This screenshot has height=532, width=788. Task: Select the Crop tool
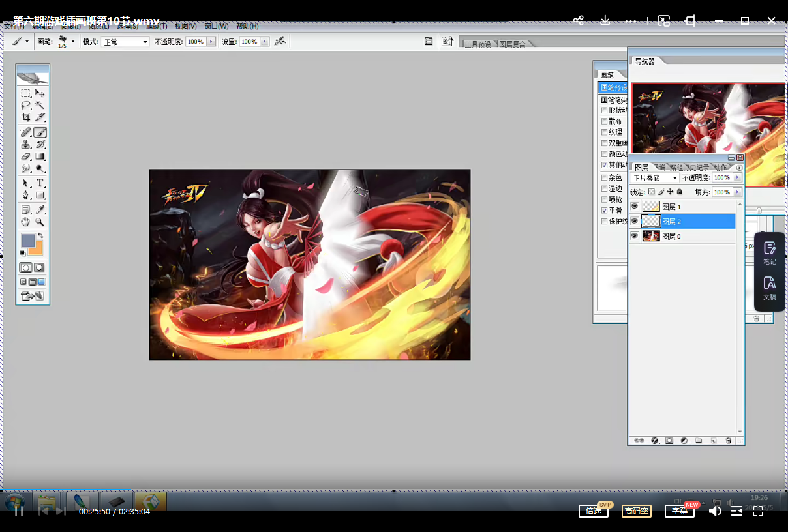pos(25,117)
